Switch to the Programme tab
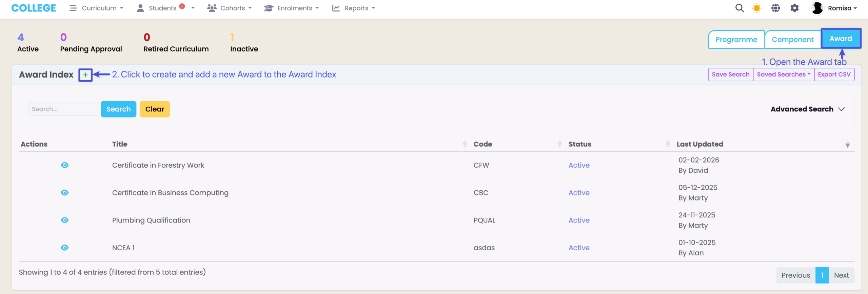 pos(736,40)
